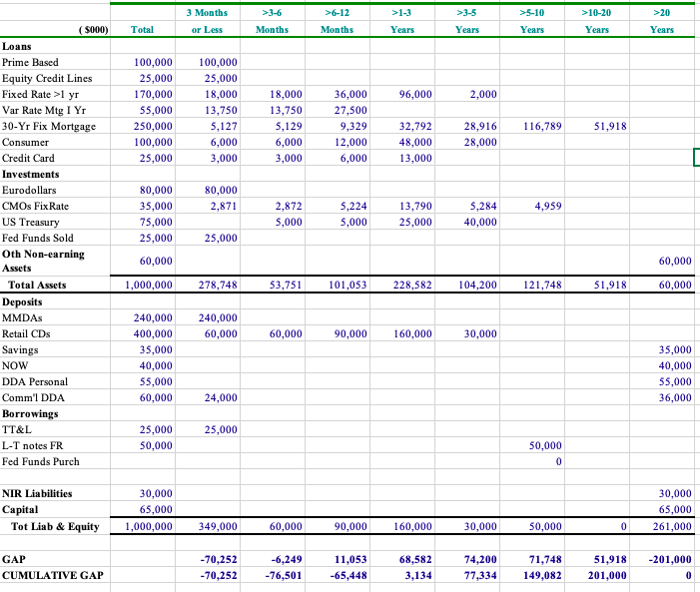The image size is (700, 592).
Task: Click the Equity Credit Lines label
Action: pyautogui.click(x=47, y=78)
